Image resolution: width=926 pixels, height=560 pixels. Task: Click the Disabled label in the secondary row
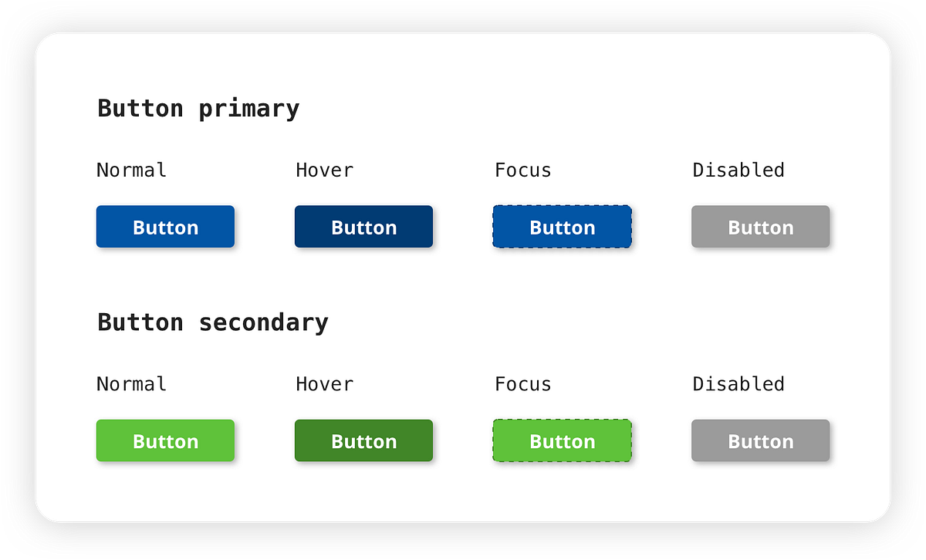[x=738, y=383]
